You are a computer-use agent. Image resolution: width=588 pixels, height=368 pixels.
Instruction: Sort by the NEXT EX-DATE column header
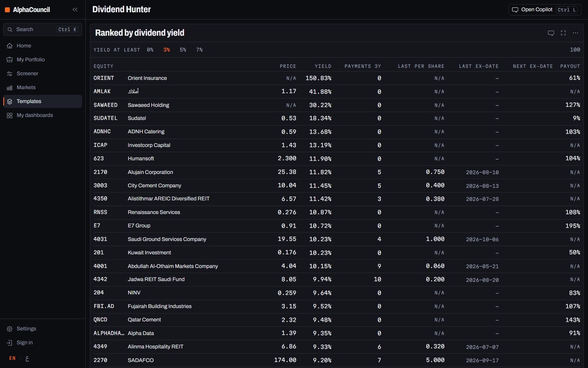pyautogui.click(x=533, y=66)
